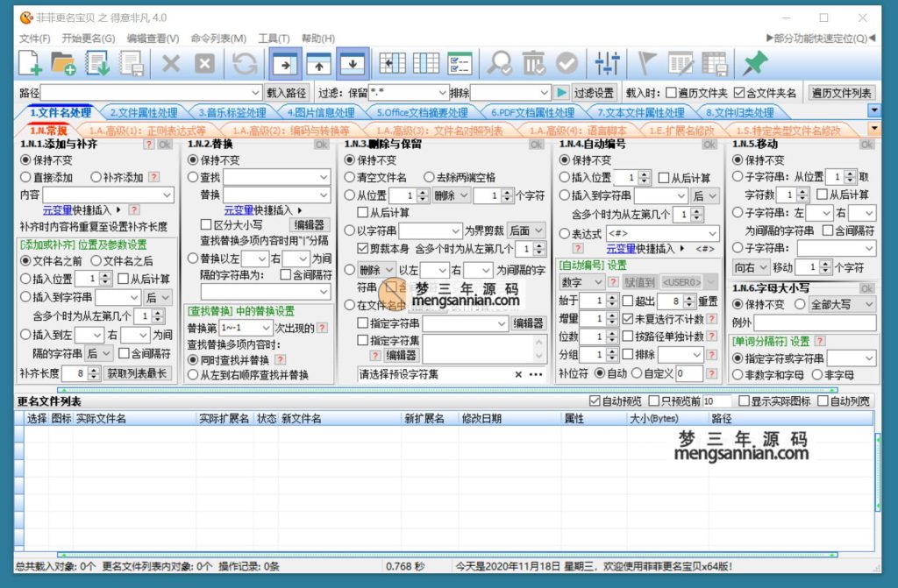Click the magnifier preview icon
898x588 pixels.
pyautogui.click(x=499, y=64)
